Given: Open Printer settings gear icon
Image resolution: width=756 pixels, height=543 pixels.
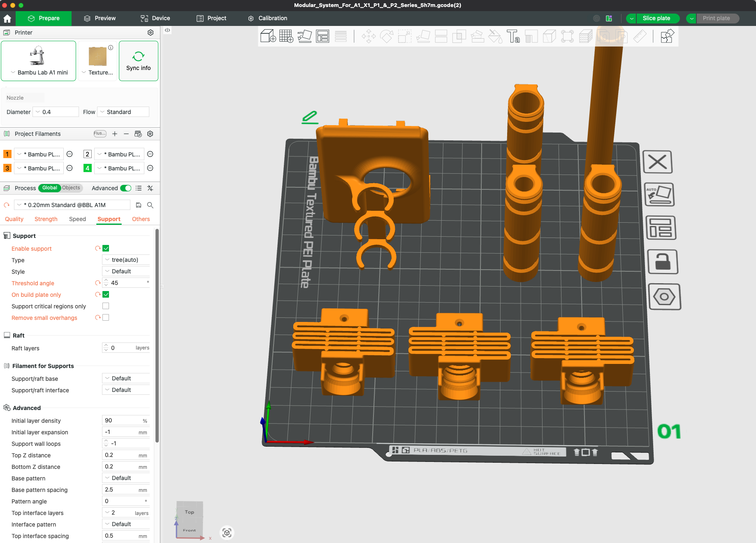Looking at the screenshot, I should (x=151, y=33).
